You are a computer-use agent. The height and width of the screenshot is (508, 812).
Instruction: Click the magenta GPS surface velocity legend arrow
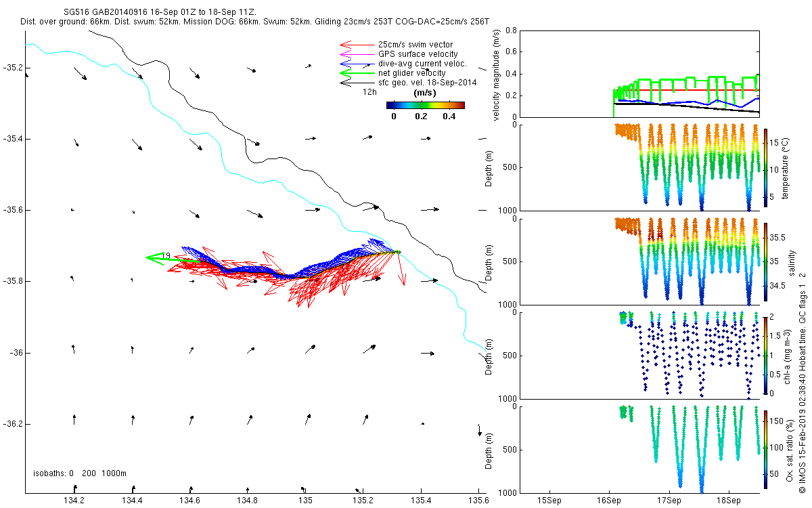tap(357, 54)
